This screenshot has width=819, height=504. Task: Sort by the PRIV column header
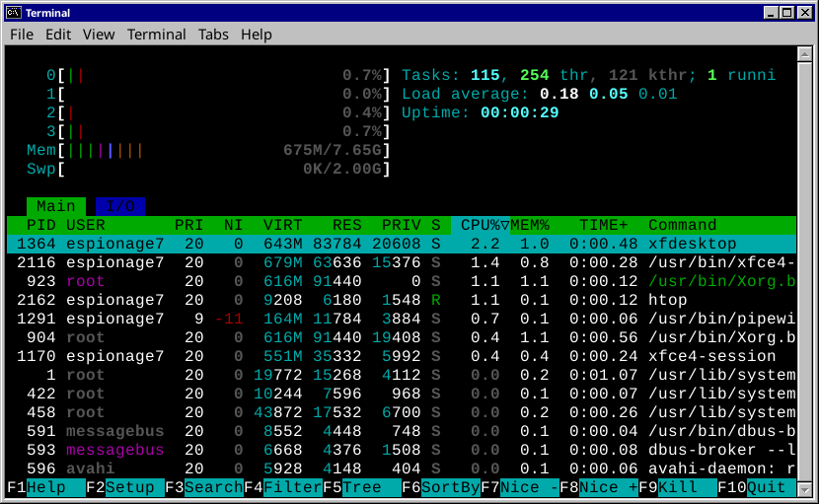pyautogui.click(x=402, y=225)
